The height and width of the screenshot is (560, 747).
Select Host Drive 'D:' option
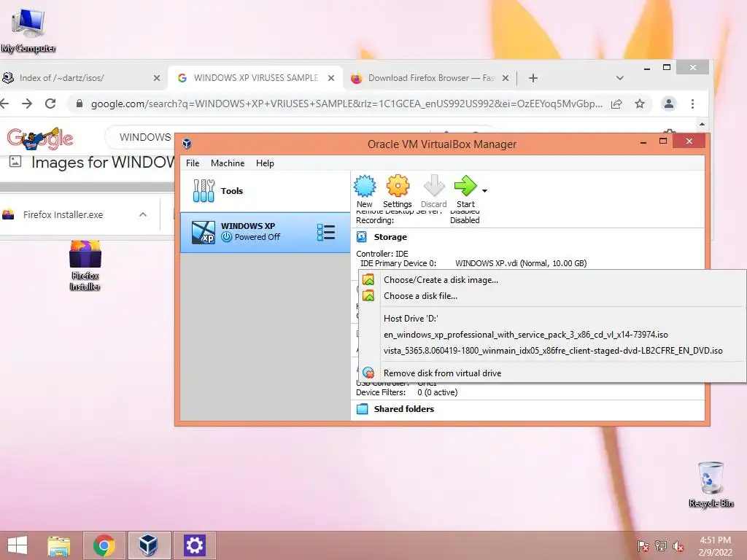pos(552,319)
